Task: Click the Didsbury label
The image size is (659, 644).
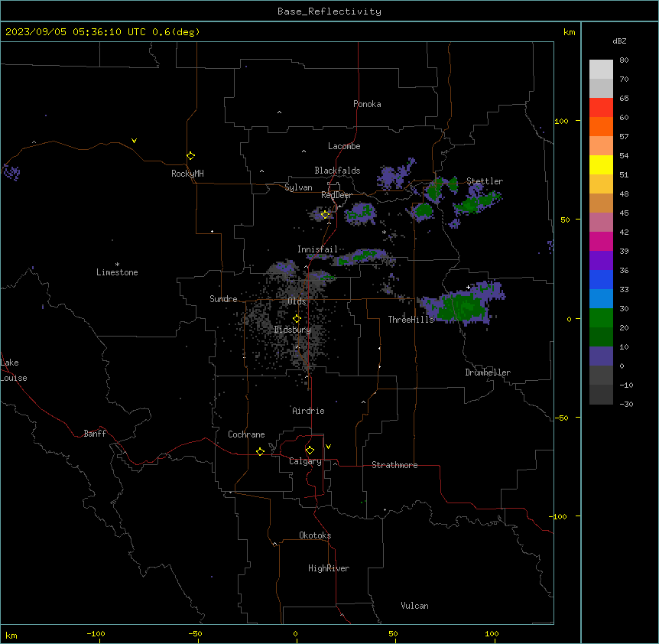Action: point(293,330)
